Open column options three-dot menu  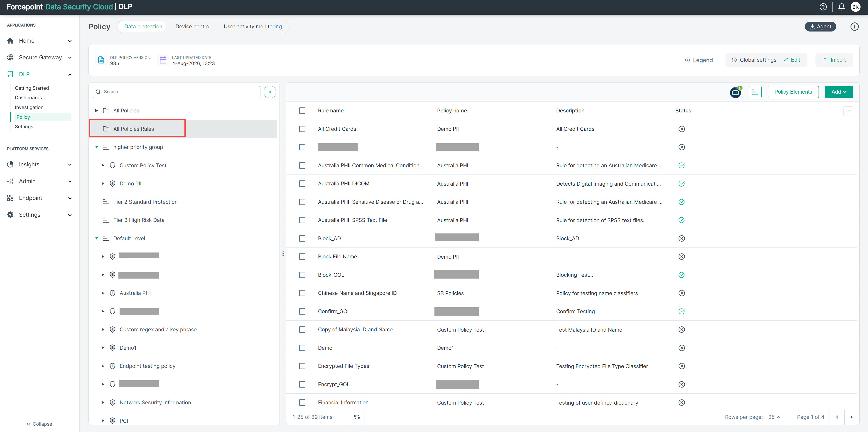[848, 111]
